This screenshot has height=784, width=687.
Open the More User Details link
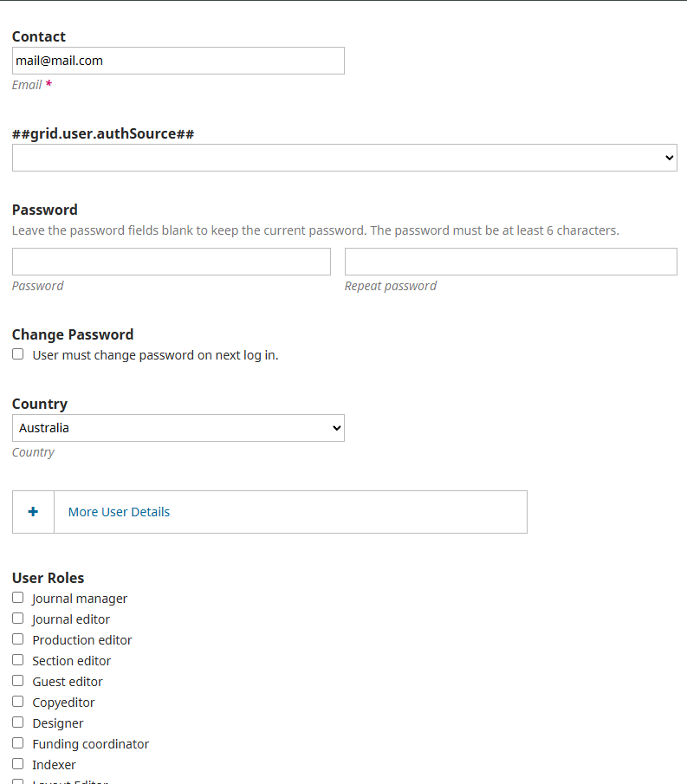coord(119,512)
